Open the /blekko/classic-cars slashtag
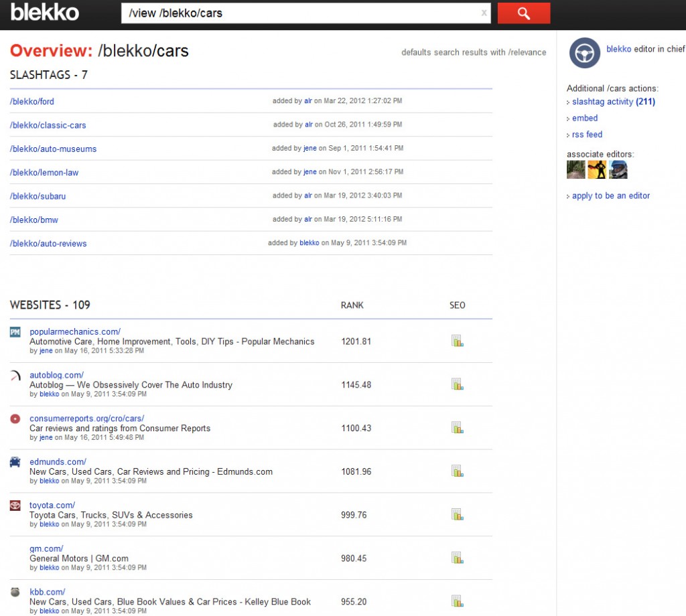Viewport: 686px width, 616px height. [48, 125]
